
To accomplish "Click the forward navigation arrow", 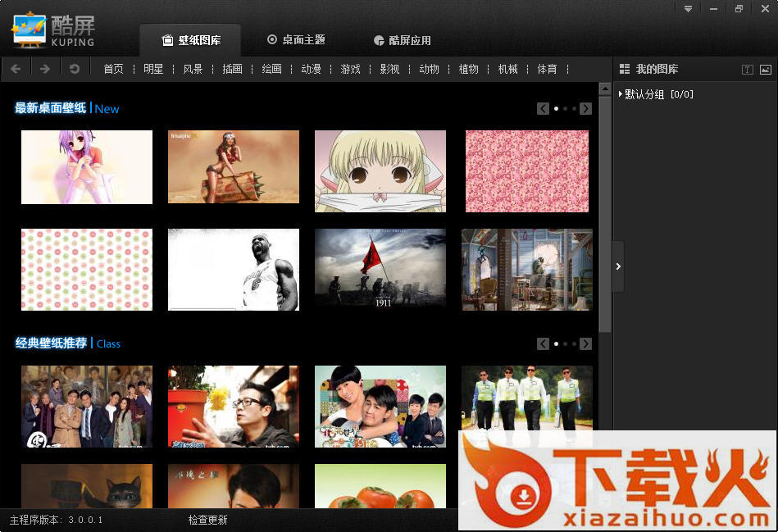I will click(45, 69).
